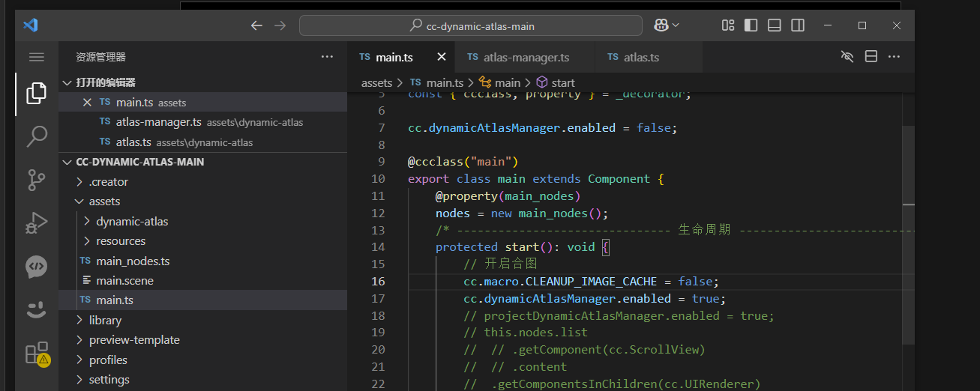The image size is (980, 391).
Task: Open main_nodes.ts in the file tree
Action: tap(133, 261)
